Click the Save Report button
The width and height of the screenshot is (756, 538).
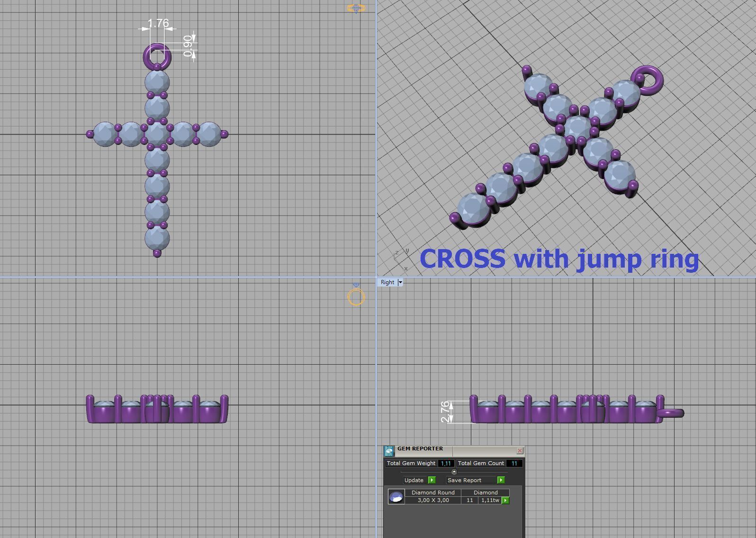pos(471,480)
